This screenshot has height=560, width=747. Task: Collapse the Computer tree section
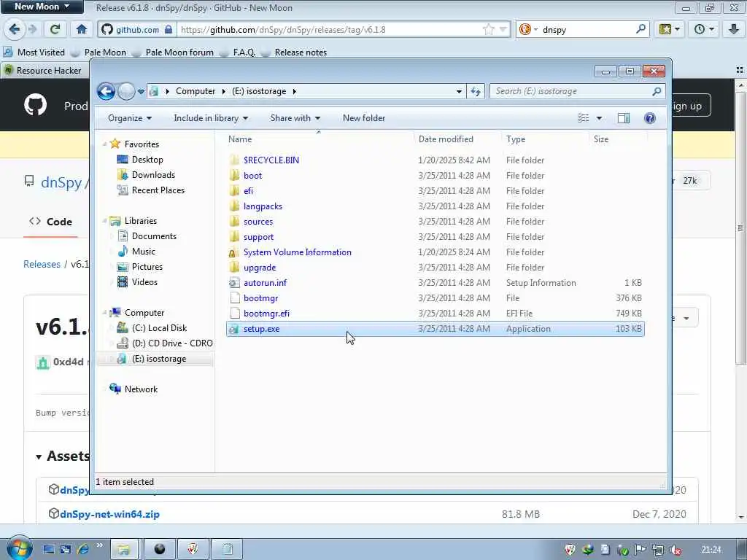pos(105,312)
